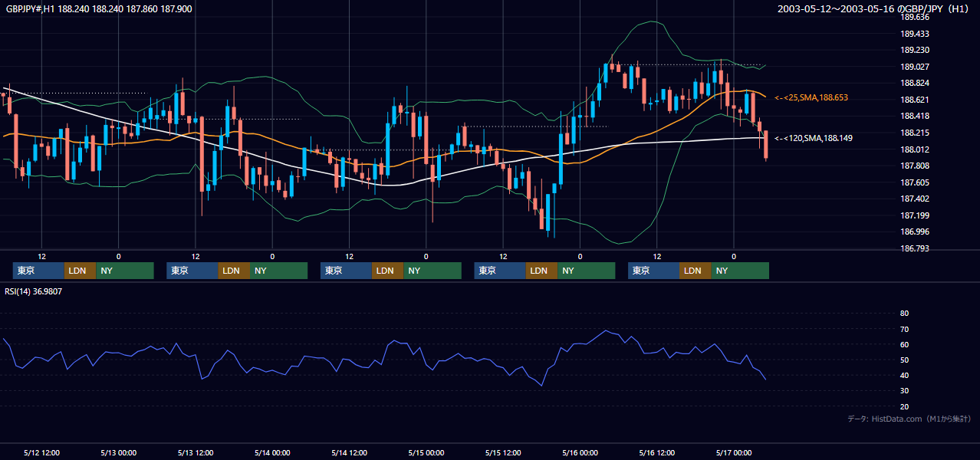Click RSI scale level 80
Image resolution: width=980 pixels, height=460 pixels.
coord(904,314)
